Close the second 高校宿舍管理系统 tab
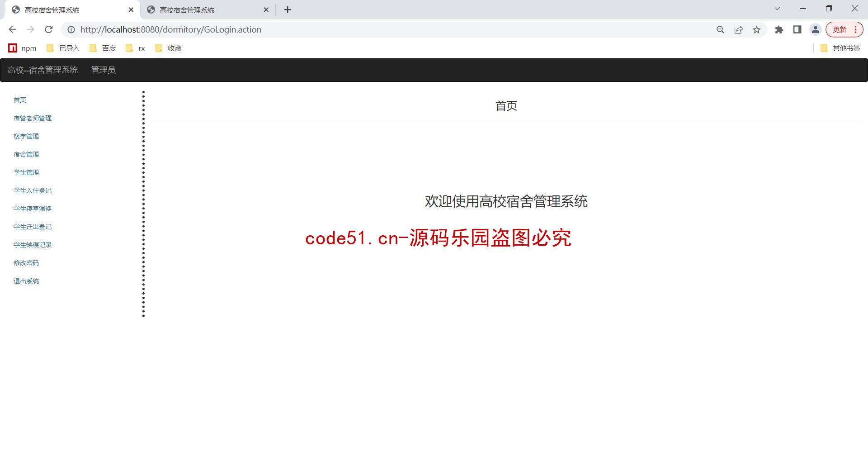This screenshot has height=466, width=868. pyautogui.click(x=266, y=10)
